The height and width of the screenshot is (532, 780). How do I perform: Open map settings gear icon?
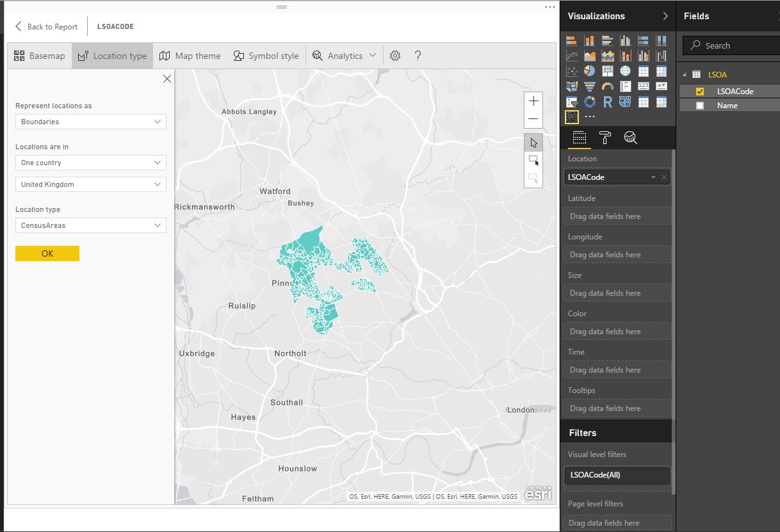[x=395, y=56]
